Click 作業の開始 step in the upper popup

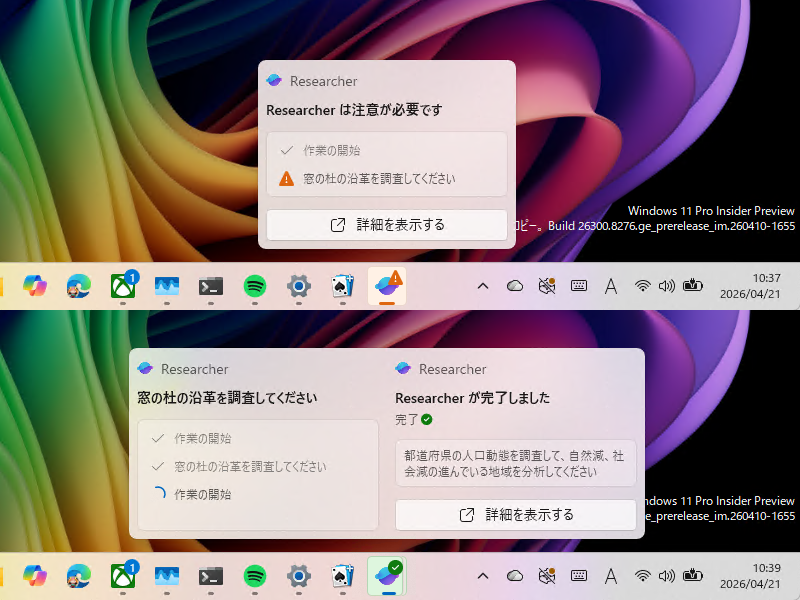coord(331,151)
